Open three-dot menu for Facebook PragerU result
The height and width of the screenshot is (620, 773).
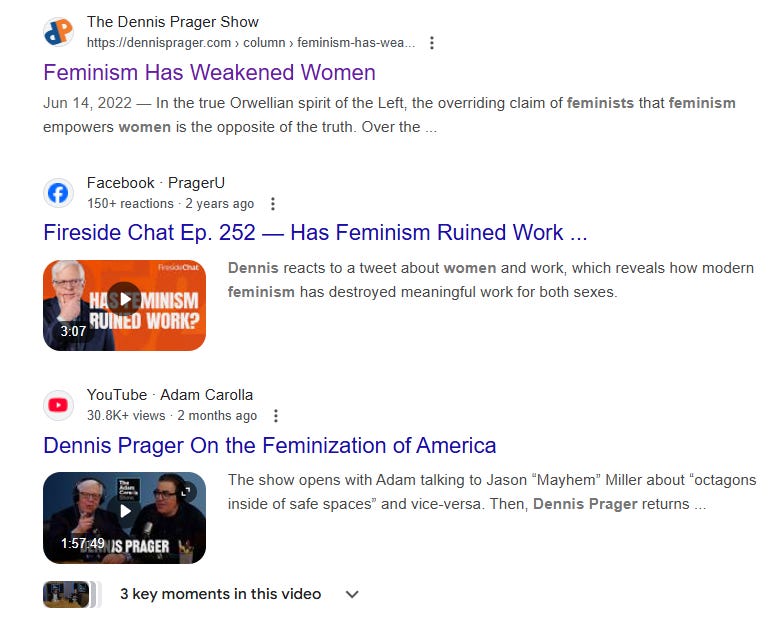pyautogui.click(x=273, y=204)
